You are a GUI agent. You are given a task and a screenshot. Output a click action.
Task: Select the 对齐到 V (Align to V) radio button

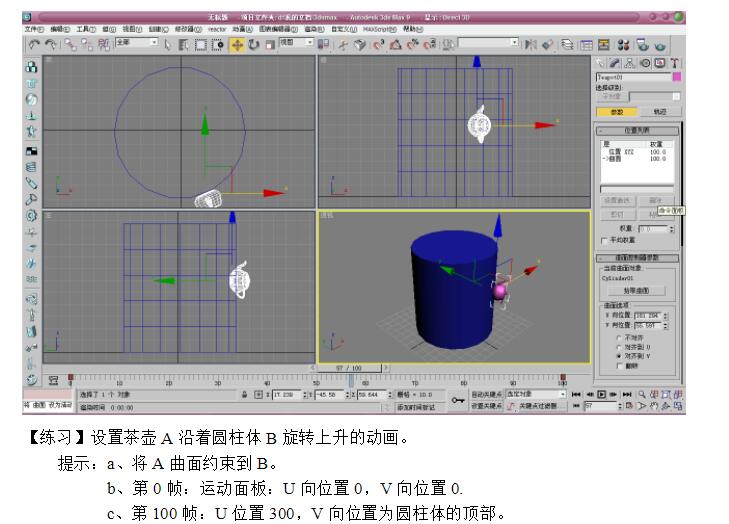[x=617, y=356]
